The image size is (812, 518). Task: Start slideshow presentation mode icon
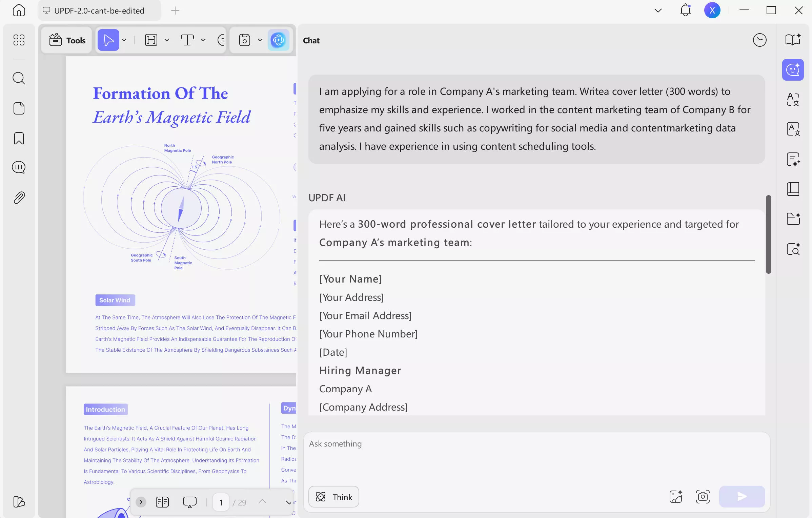coord(189,502)
